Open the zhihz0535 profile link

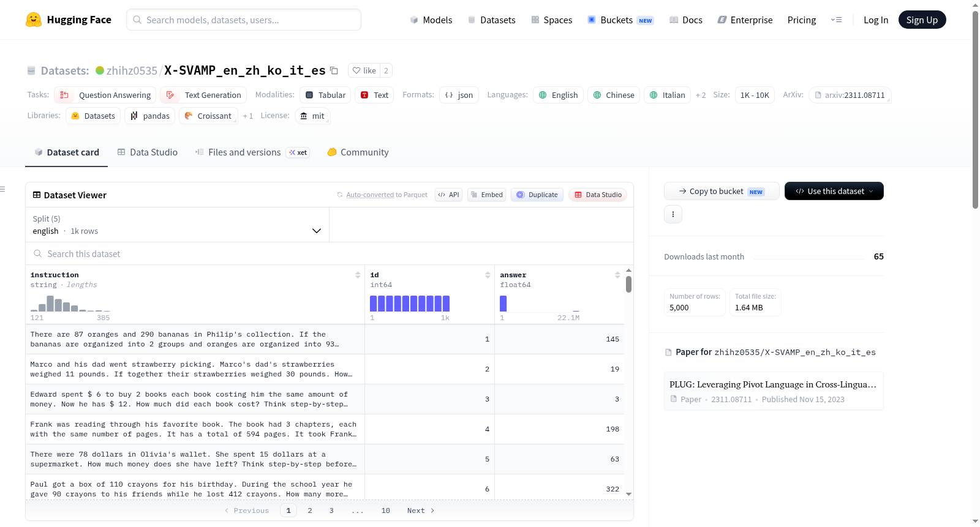[x=132, y=70]
